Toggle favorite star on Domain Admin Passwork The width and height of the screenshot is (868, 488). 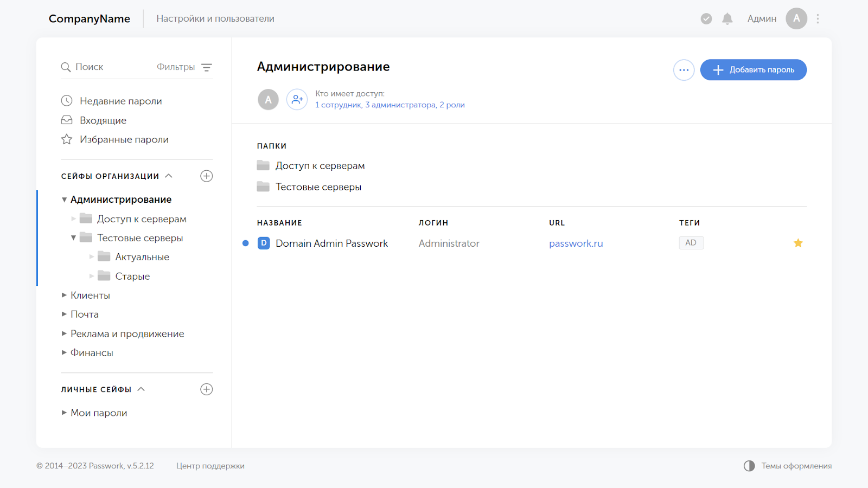[798, 243]
